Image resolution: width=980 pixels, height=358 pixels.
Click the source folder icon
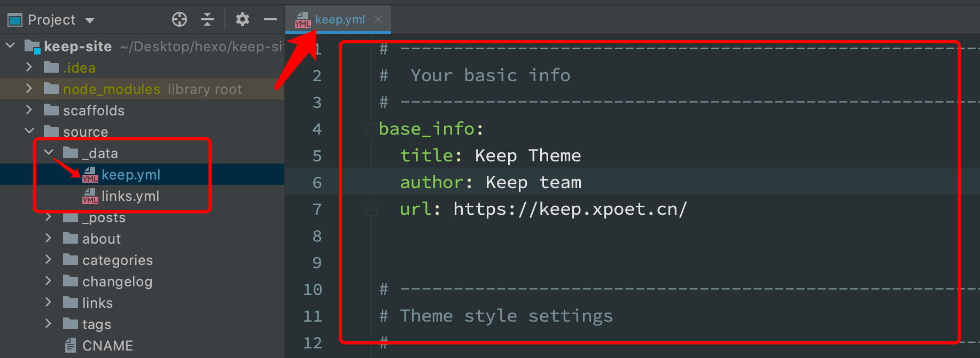pyautogui.click(x=51, y=131)
